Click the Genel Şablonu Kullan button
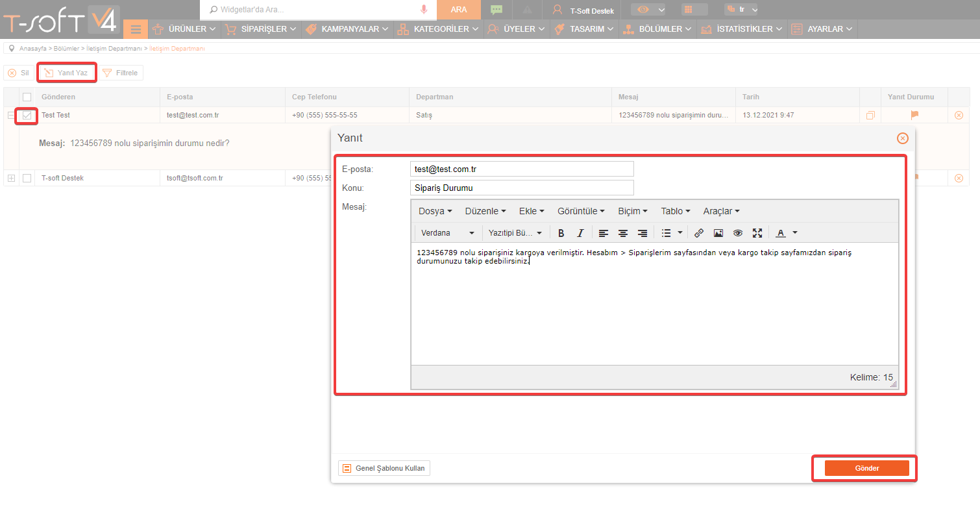 pos(384,468)
